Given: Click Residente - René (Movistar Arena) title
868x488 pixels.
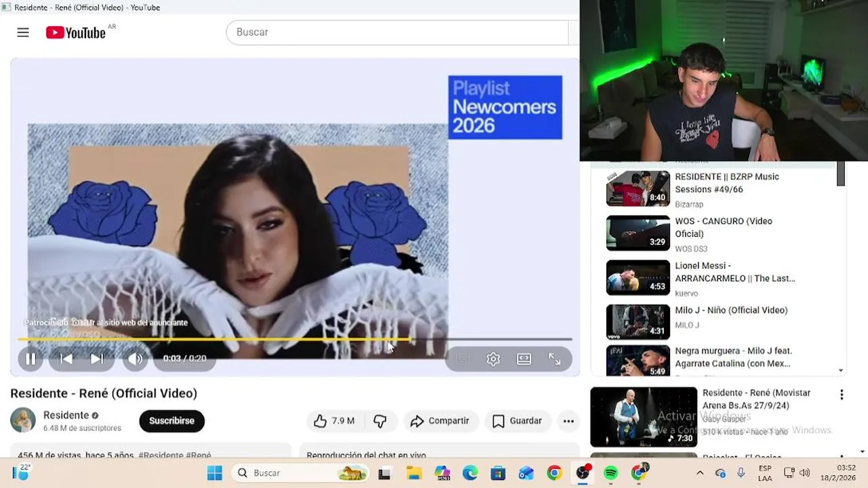Looking at the screenshot, I should click(x=756, y=399).
